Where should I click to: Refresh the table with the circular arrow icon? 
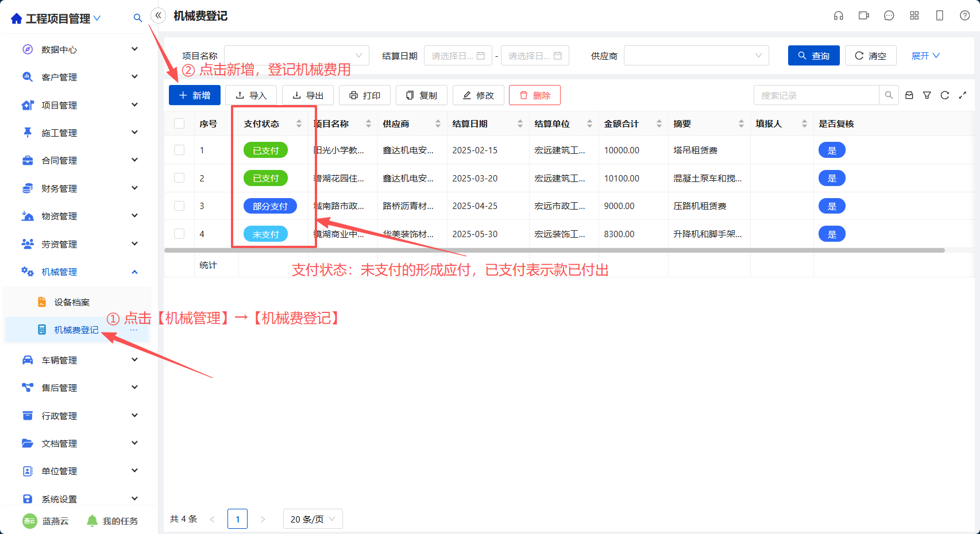point(945,95)
